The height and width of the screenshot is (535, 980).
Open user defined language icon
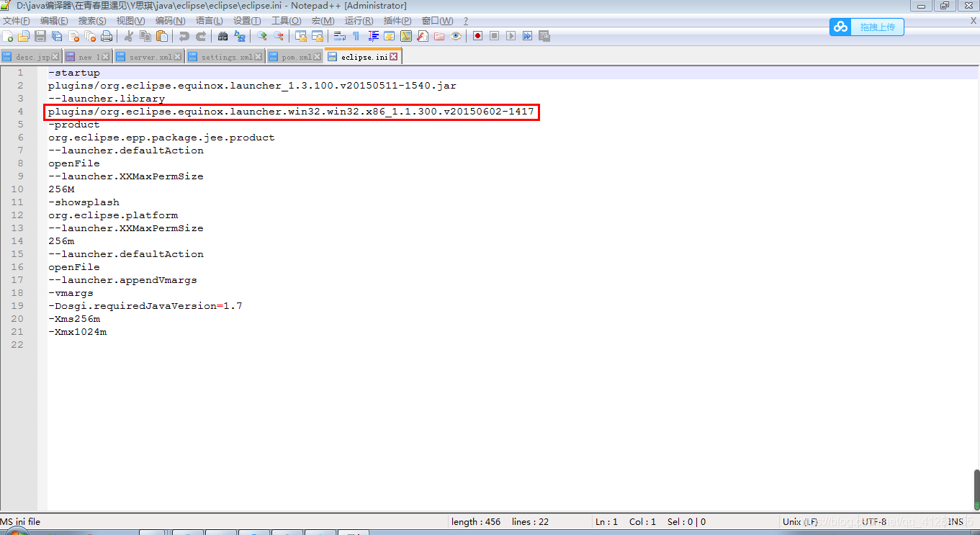[x=390, y=36]
